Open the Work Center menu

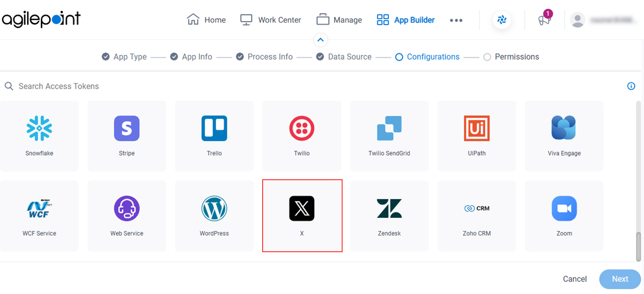[271, 20]
